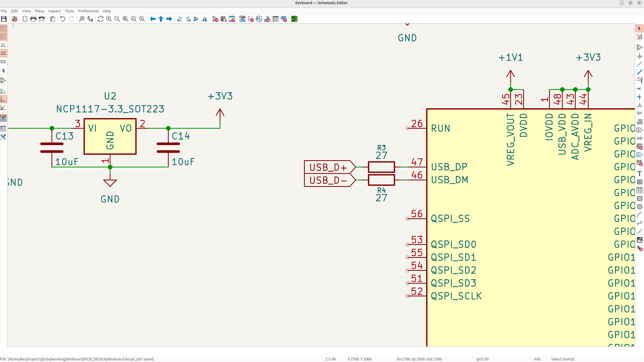
Task: Open the Place menu
Action: click(39, 11)
